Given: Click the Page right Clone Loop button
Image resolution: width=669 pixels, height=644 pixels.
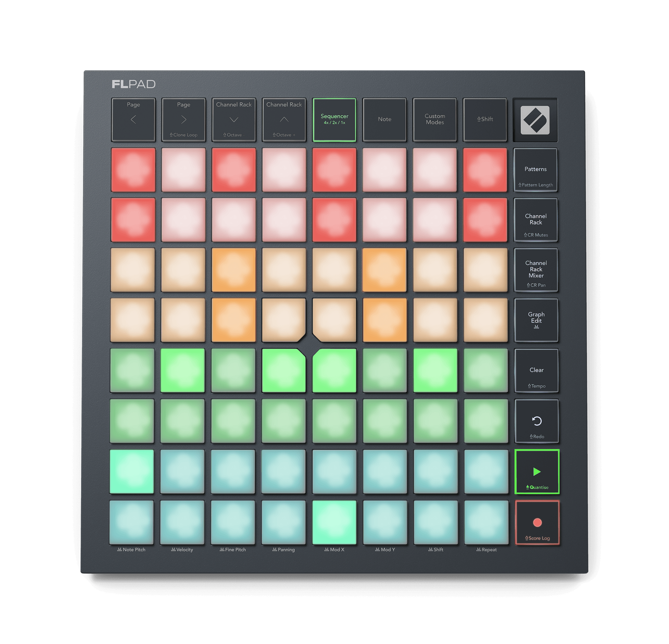Looking at the screenshot, I should (x=183, y=120).
